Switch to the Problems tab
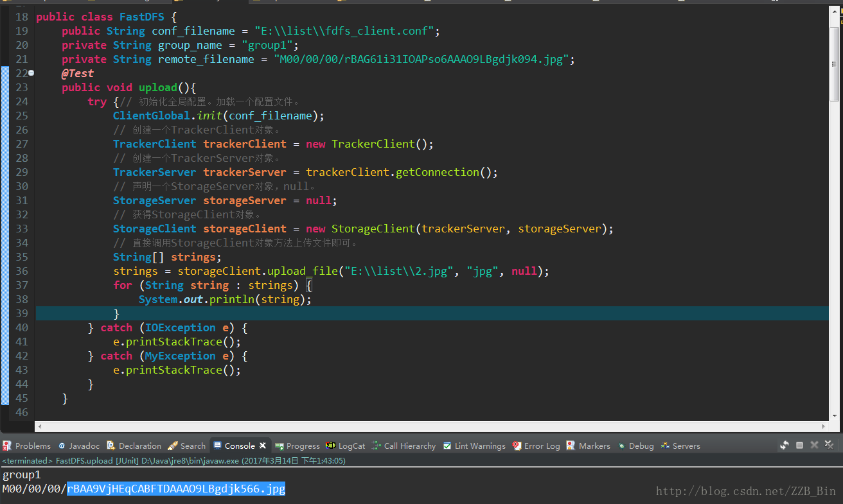 click(x=27, y=446)
